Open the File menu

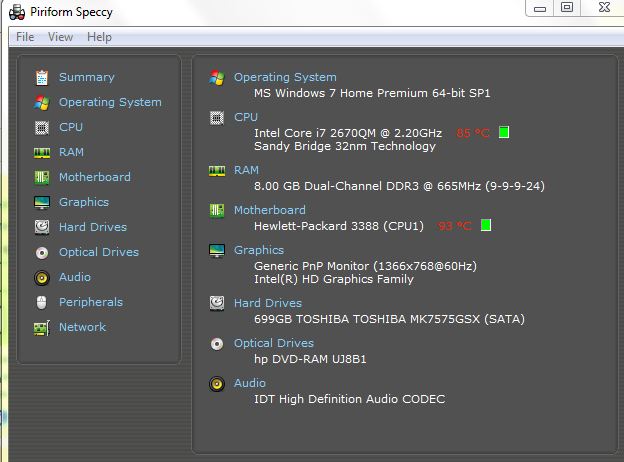click(x=25, y=37)
